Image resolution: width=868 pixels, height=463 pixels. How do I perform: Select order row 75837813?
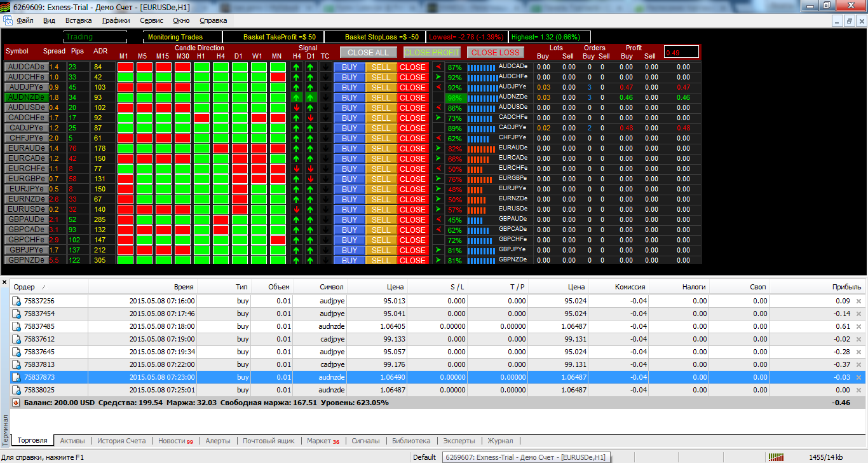tap(438, 364)
